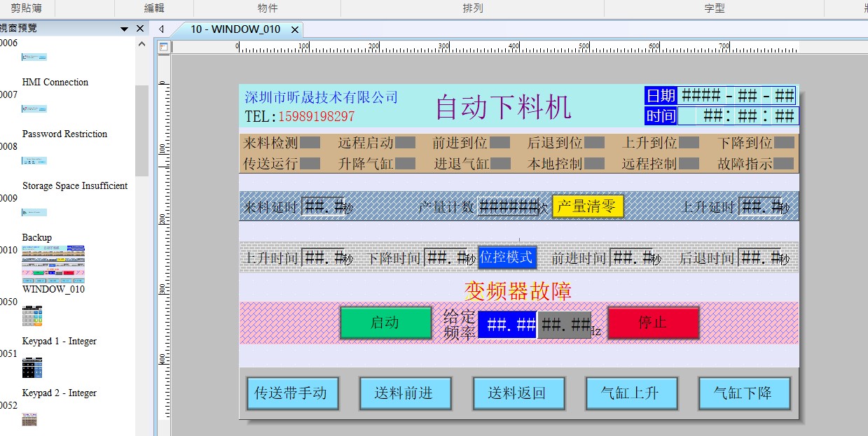This screenshot has width=868, height=436.
Task: Click the yellow 产量清零 button
Action: pos(587,206)
